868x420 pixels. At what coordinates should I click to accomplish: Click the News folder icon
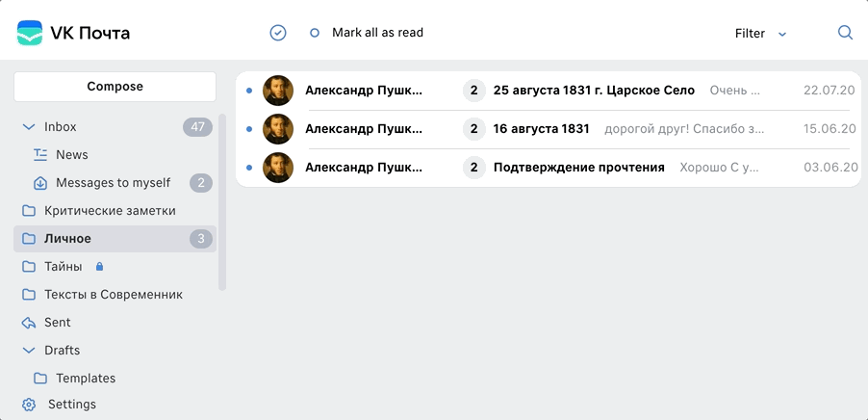(x=39, y=154)
